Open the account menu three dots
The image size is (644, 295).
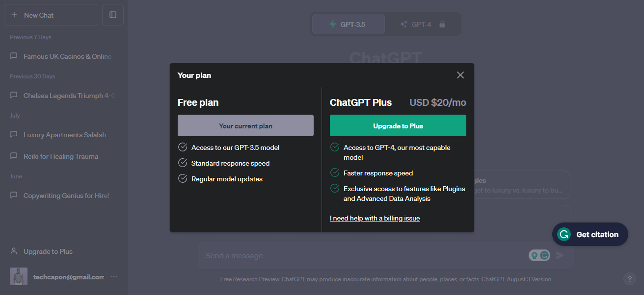[x=114, y=276]
